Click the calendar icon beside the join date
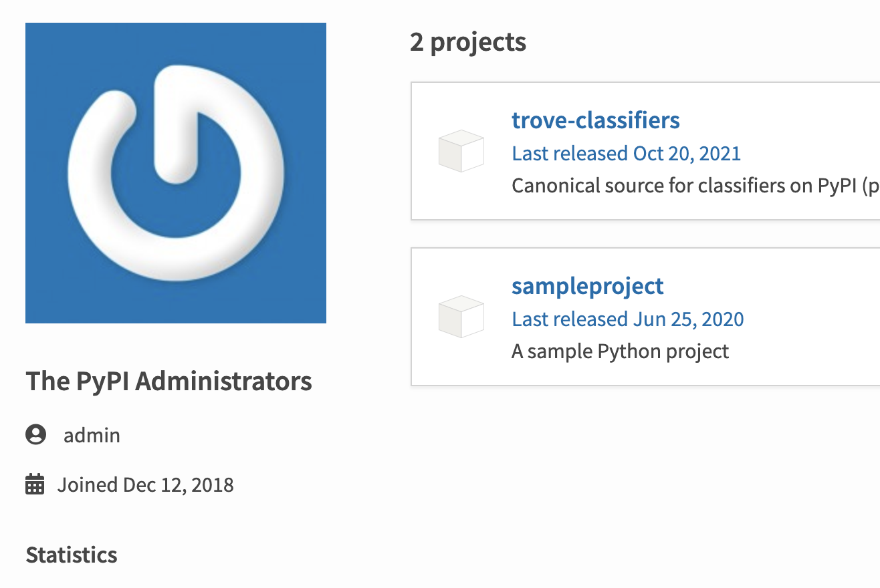 pos(35,484)
